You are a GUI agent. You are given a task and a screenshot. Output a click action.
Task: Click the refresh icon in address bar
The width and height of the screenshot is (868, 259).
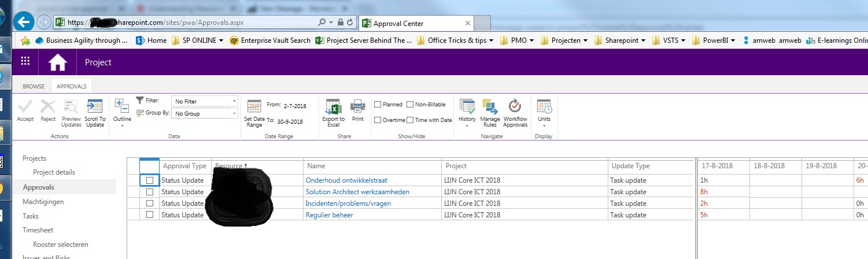350,23
